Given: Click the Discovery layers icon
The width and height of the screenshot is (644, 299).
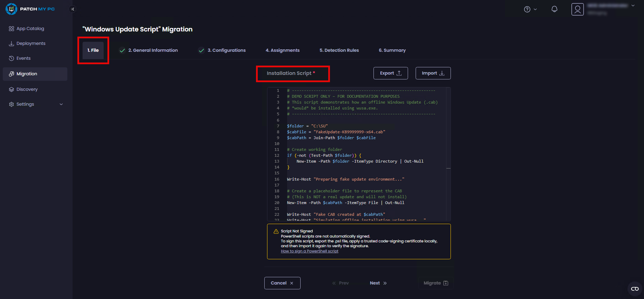Looking at the screenshot, I should tap(11, 89).
